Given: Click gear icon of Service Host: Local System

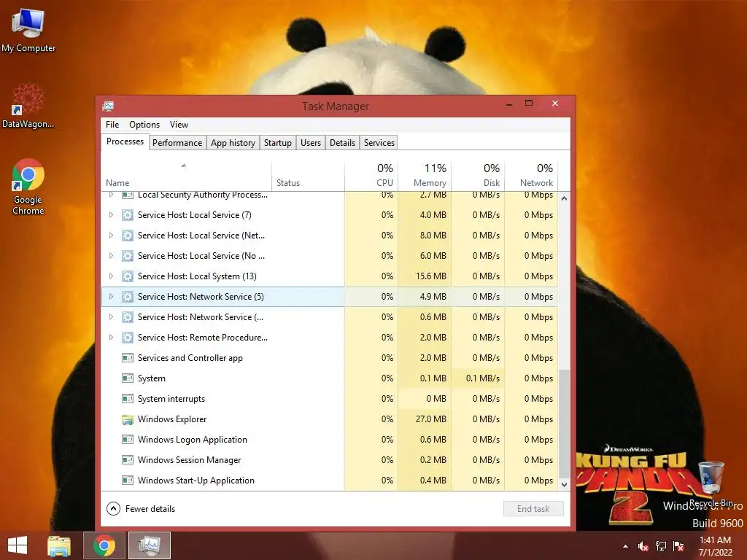Looking at the screenshot, I should [127, 276].
